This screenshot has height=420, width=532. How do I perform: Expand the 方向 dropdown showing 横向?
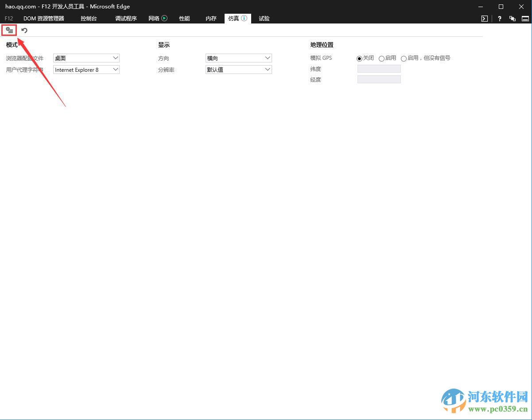(x=238, y=58)
